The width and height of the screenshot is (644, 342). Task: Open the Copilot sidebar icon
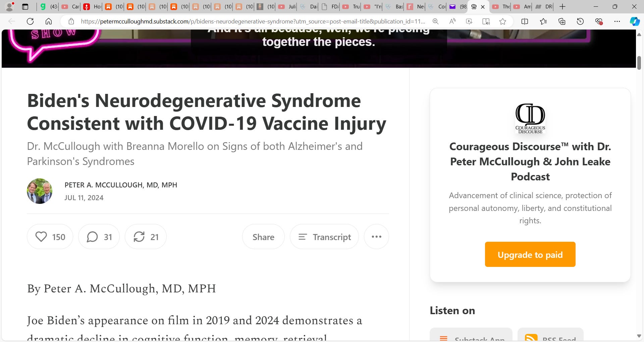pos(635,21)
